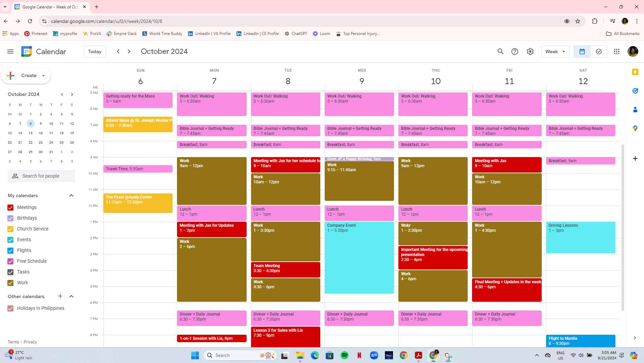Go to next month in mini calendar
Screen dimensions: 644x363
pos(72,95)
